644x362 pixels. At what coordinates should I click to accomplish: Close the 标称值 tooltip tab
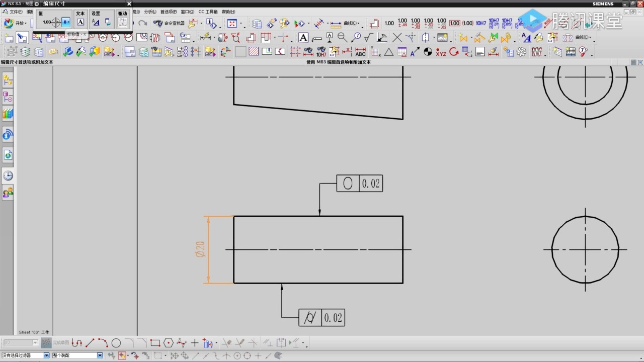click(85, 34)
